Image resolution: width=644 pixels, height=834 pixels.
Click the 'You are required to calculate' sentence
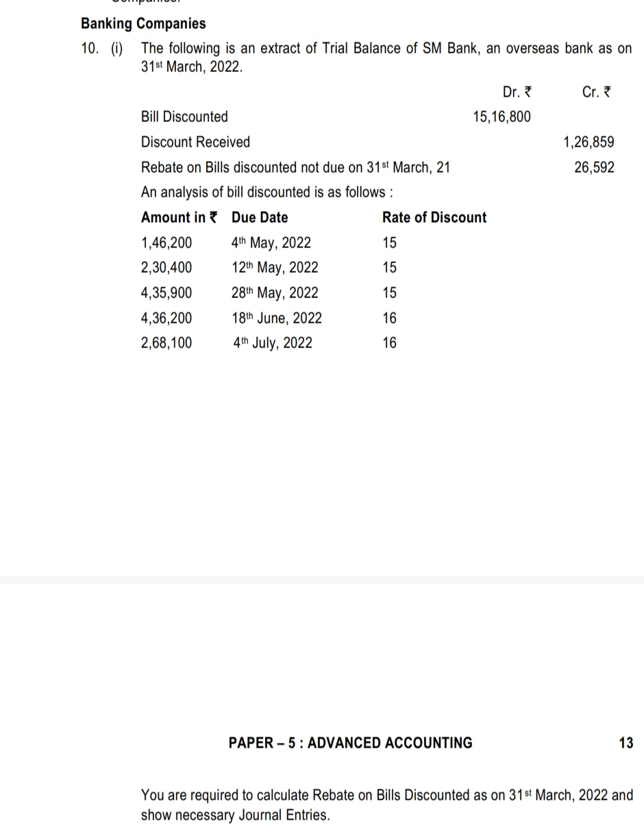click(x=386, y=796)
